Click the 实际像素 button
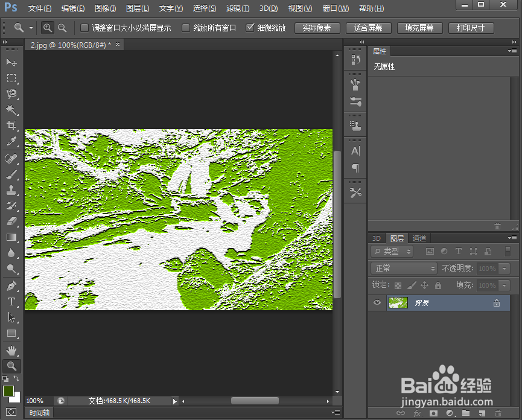Screen dimensions: 522x420 pyautogui.click(x=317, y=28)
